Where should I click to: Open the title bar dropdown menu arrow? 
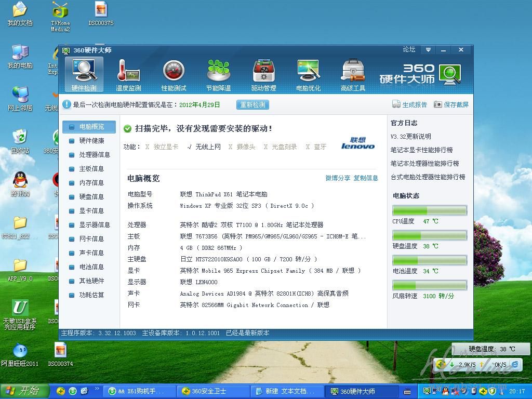click(428, 50)
